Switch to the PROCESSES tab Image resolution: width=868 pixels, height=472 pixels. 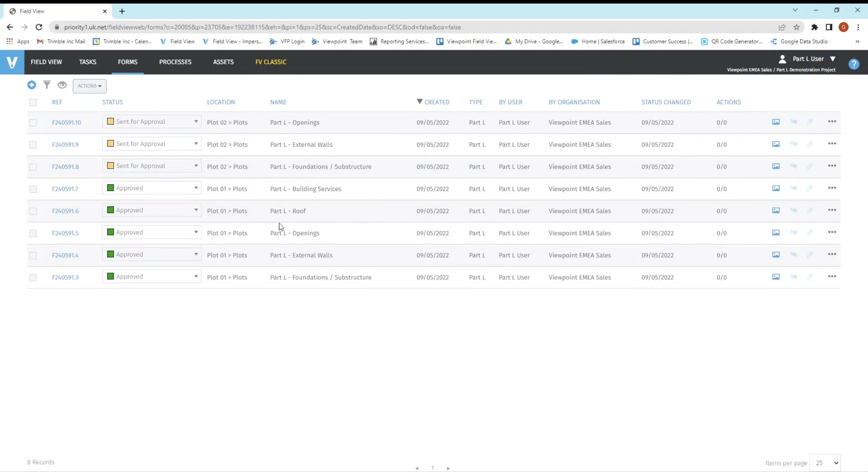(x=175, y=62)
